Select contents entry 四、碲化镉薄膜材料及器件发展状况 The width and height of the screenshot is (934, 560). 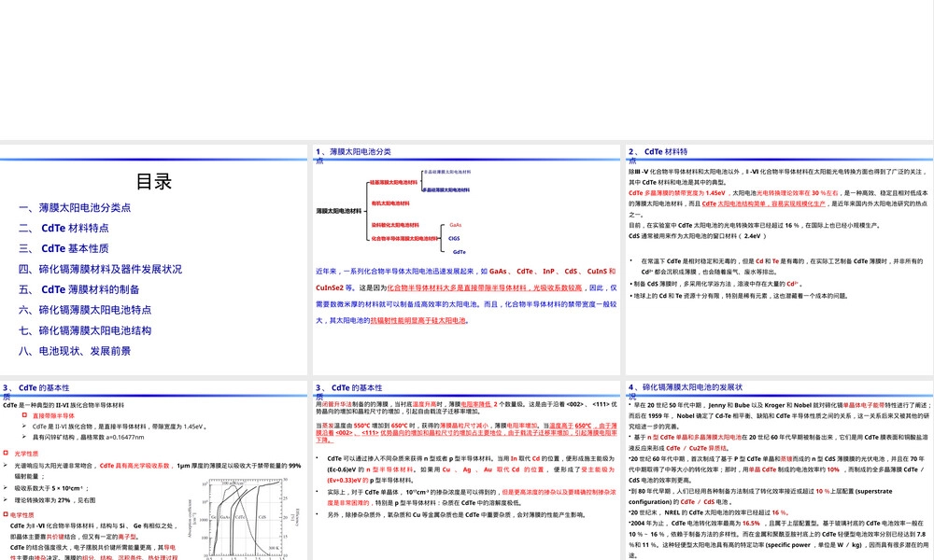pos(100,269)
